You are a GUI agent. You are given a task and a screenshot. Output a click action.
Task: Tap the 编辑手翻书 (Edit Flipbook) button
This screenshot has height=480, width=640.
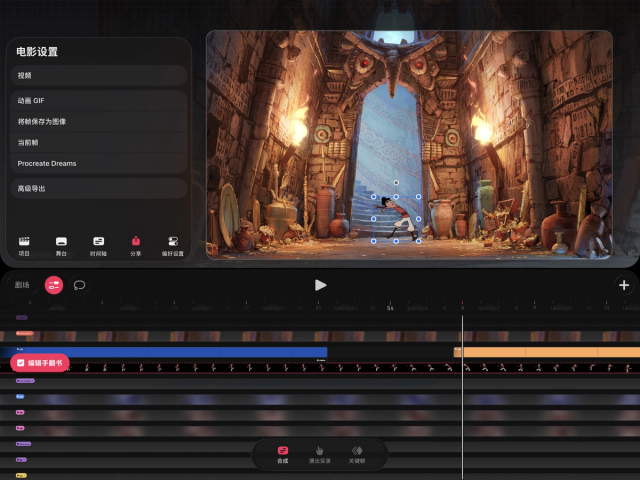pyautogui.click(x=40, y=362)
